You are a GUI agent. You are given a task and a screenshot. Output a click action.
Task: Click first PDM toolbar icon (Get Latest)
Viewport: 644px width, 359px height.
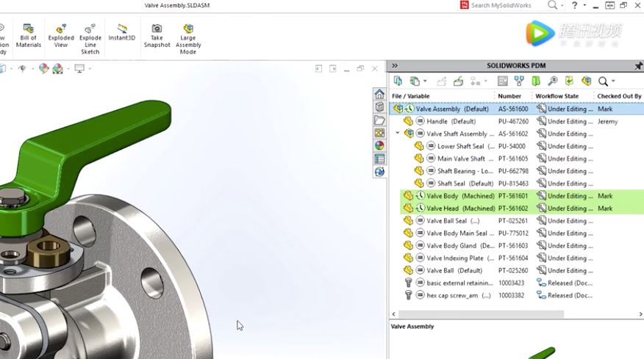(x=398, y=81)
